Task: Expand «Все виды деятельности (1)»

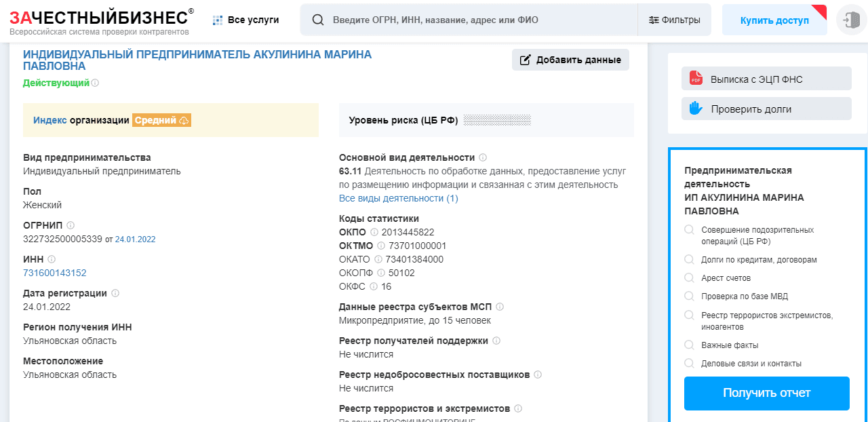Action: [x=397, y=198]
